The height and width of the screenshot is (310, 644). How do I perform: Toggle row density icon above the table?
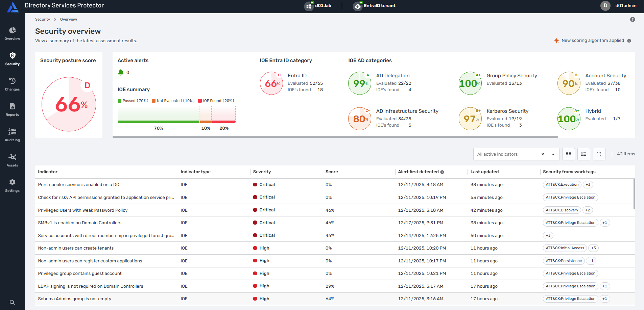pyautogui.click(x=583, y=154)
